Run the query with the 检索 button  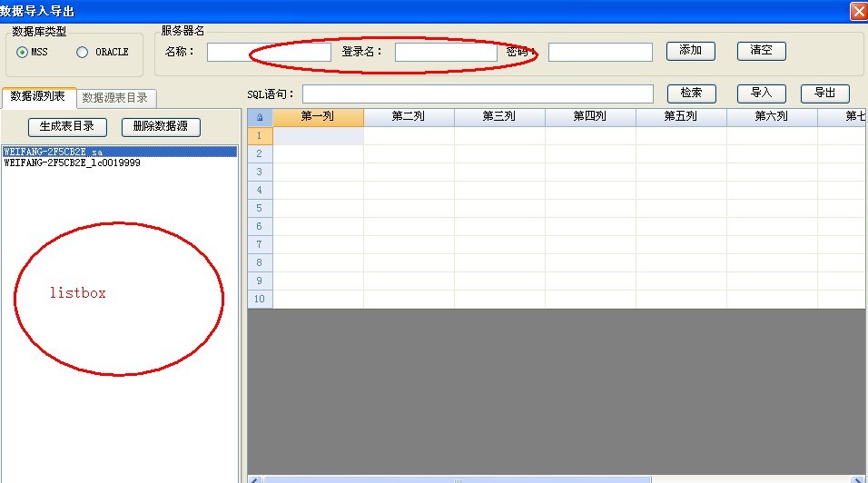(692, 94)
